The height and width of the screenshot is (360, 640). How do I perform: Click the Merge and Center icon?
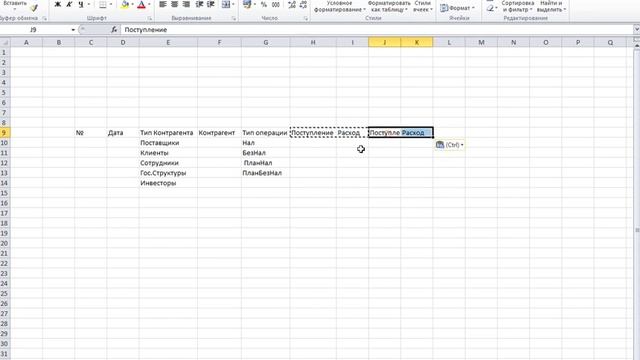[225, 4]
